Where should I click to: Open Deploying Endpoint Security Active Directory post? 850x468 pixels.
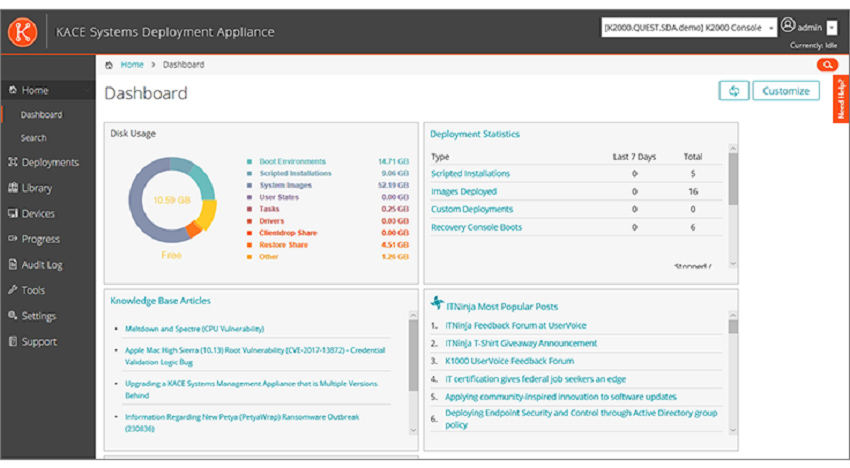point(581,419)
